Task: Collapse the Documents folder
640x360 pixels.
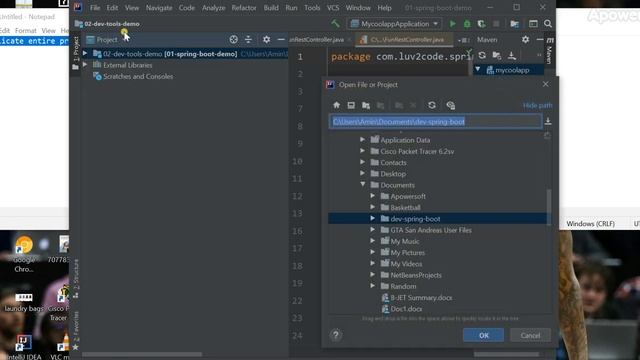Action: coord(362,184)
